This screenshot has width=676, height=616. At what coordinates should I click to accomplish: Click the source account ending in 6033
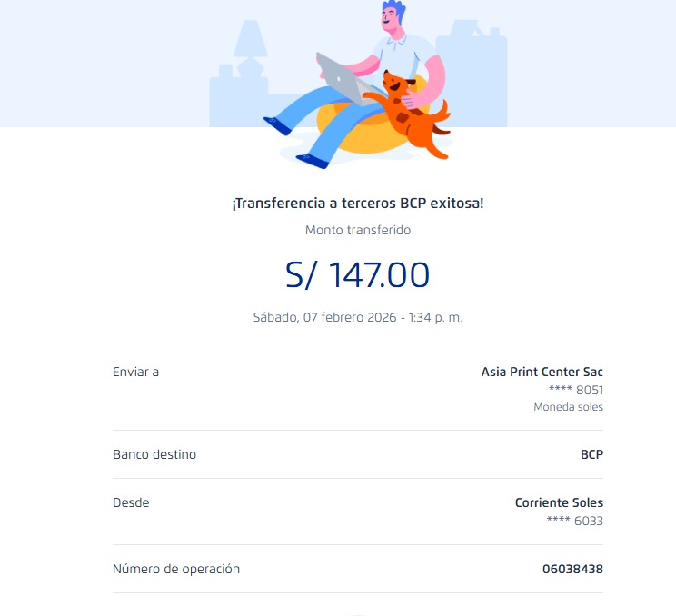point(576,521)
